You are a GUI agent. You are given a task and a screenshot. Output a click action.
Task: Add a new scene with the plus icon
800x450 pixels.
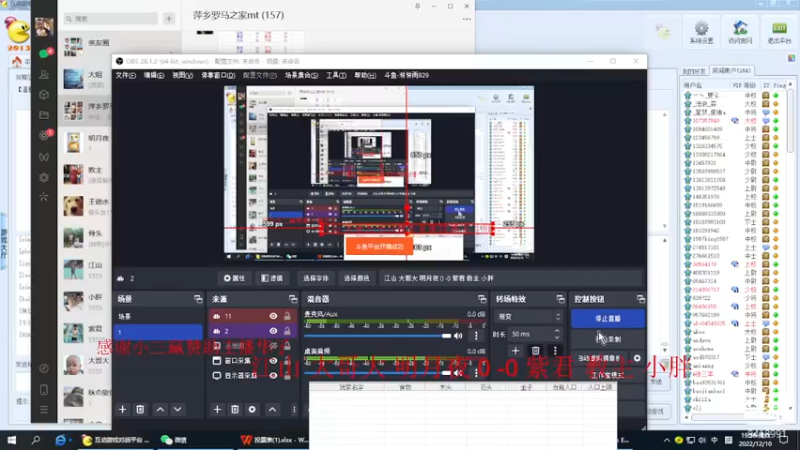(122, 409)
